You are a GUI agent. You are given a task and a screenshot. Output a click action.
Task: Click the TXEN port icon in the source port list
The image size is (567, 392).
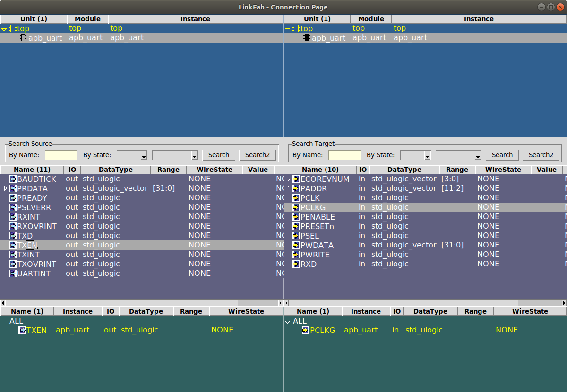click(13, 245)
